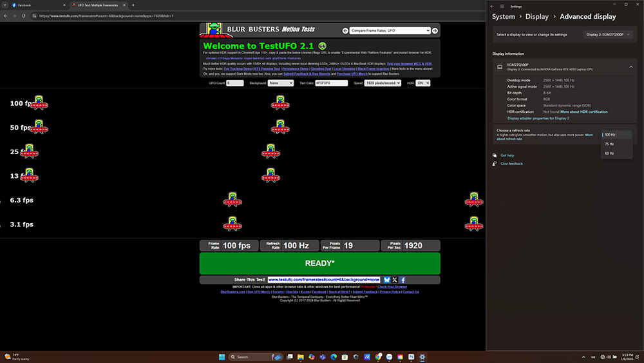644x363 pixels.
Task: Click the Get help icon in Settings
Action: [x=495, y=155]
